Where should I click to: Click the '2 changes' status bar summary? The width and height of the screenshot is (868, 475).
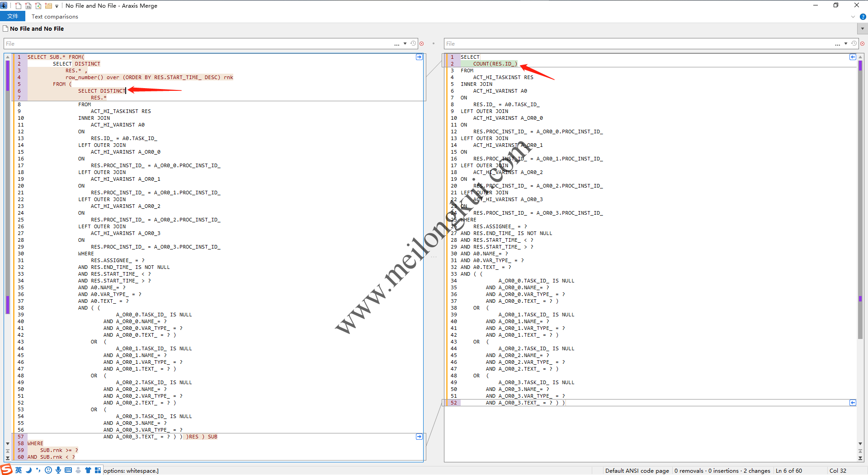757,470
